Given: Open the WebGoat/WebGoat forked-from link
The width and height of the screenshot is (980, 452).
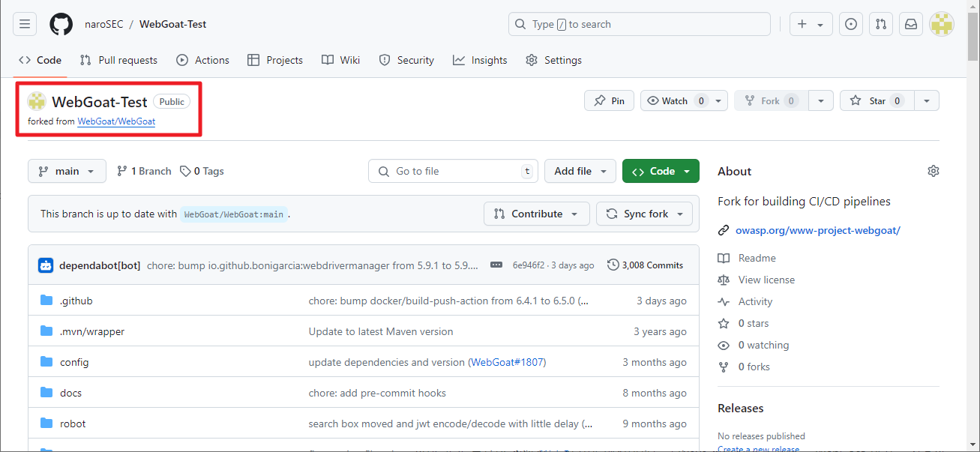Looking at the screenshot, I should pyautogui.click(x=116, y=121).
